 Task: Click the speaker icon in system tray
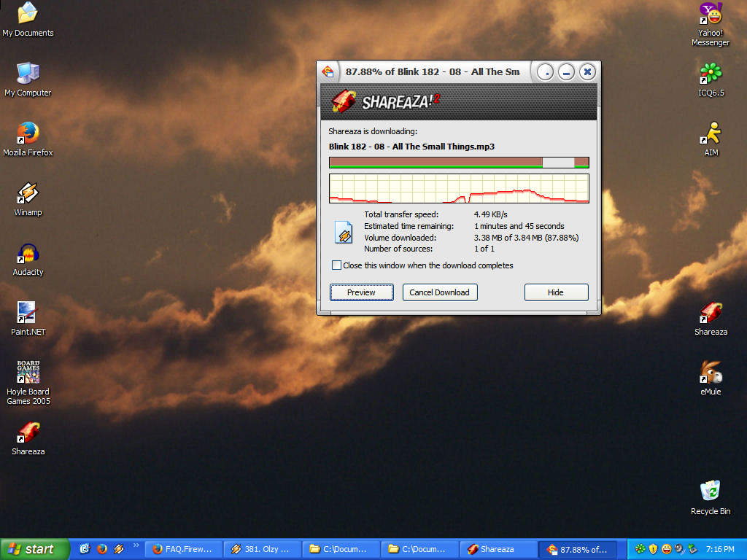point(679,549)
